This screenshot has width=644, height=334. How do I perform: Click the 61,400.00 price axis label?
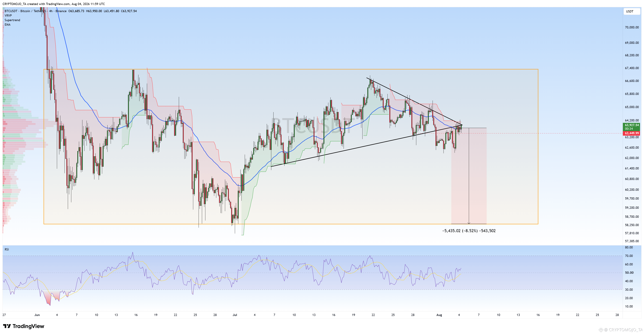point(632,168)
